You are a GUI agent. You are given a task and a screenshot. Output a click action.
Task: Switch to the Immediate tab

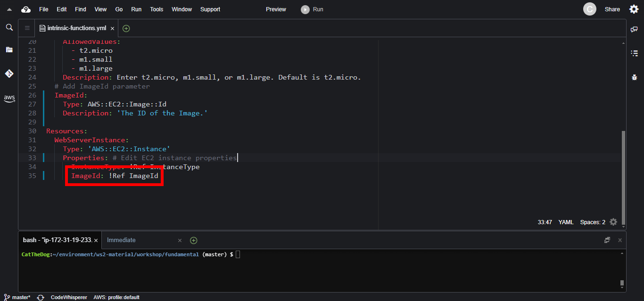pos(121,240)
